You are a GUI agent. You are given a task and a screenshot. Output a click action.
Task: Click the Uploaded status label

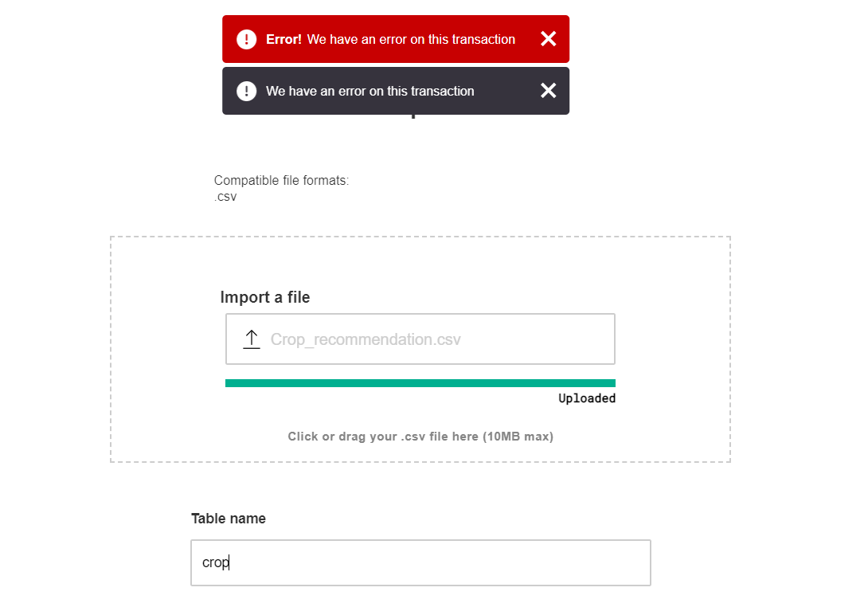pyautogui.click(x=587, y=398)
